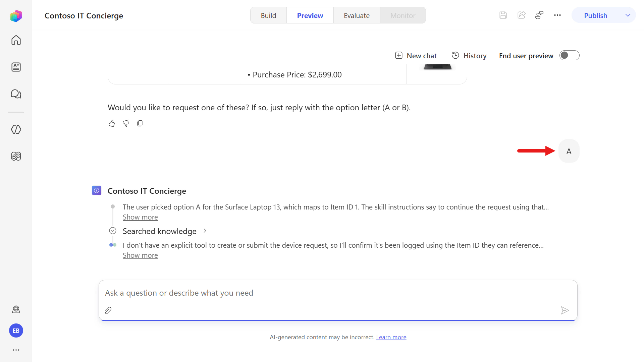
Task: Open the create agent icon in sidebar
Action: pos(16,67)
